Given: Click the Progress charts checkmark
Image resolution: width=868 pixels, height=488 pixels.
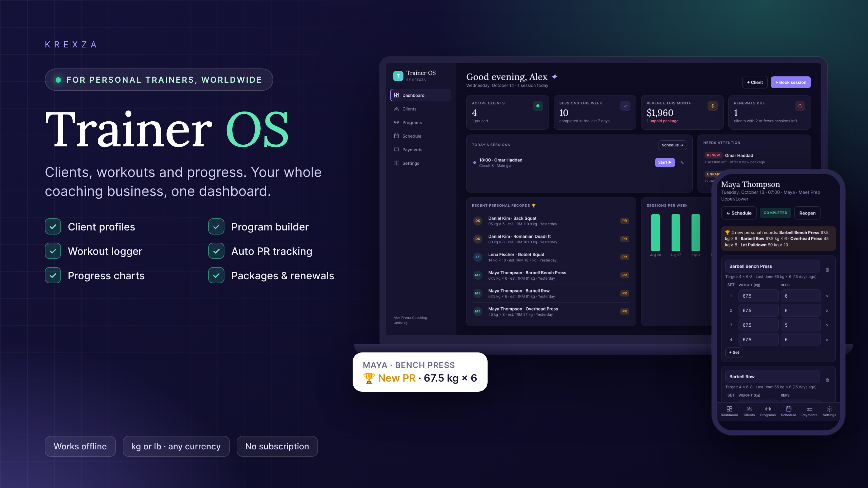Looking at the screenshot, I should (53, 276).
